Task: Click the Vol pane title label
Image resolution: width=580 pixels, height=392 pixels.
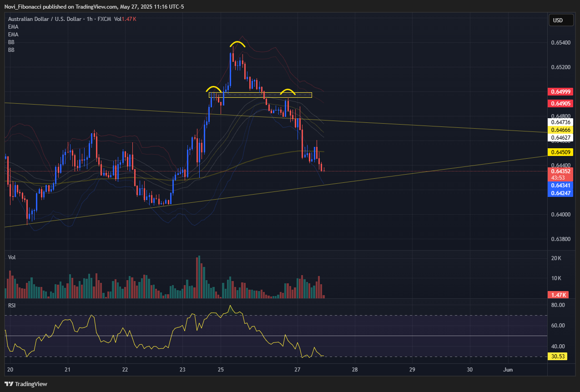Action: [x=12, y=257]
